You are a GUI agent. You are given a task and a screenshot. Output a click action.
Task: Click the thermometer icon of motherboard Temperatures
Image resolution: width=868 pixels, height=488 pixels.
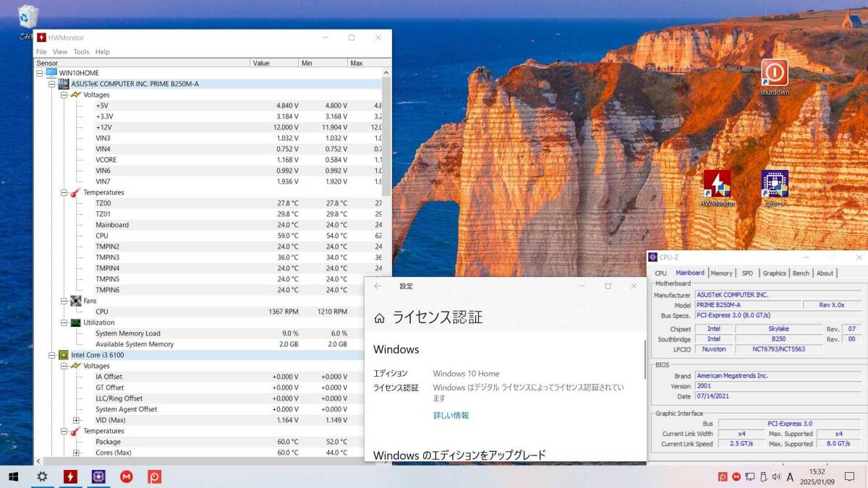(75, 192)
